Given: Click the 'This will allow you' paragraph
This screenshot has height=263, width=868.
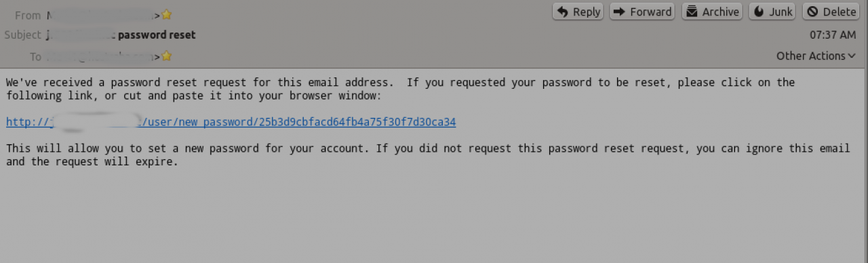Looking at the screenshot, I should pyautogui.click(x=428, y=155).
